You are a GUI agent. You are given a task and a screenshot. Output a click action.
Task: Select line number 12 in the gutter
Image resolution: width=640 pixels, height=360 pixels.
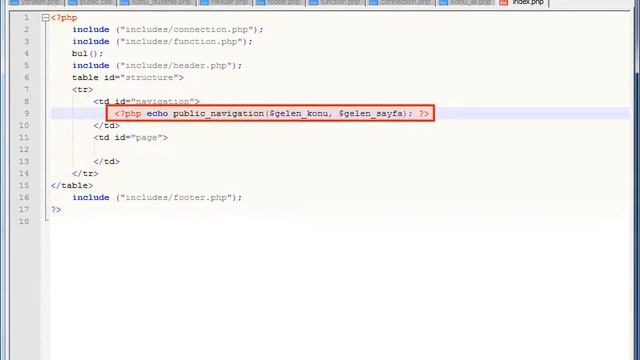[x=24, y=149]
